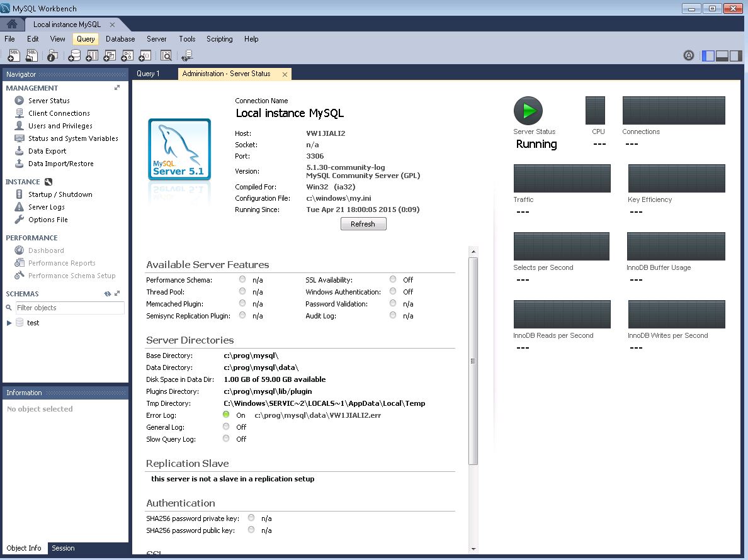
Task: Open the Server menu
Action: pos(157,39)
